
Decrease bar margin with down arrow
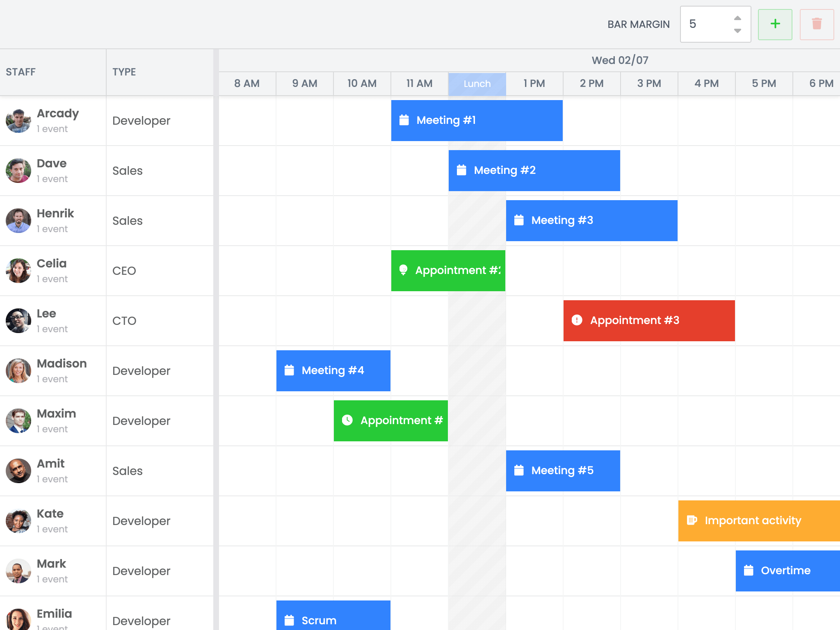click(737, 31)
